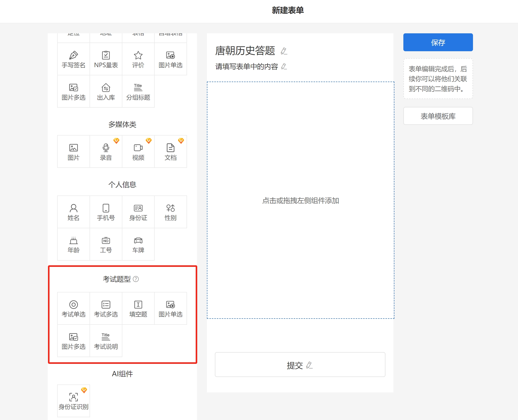
Task: Click the help icon beside 考试题型
Action: 136,279
